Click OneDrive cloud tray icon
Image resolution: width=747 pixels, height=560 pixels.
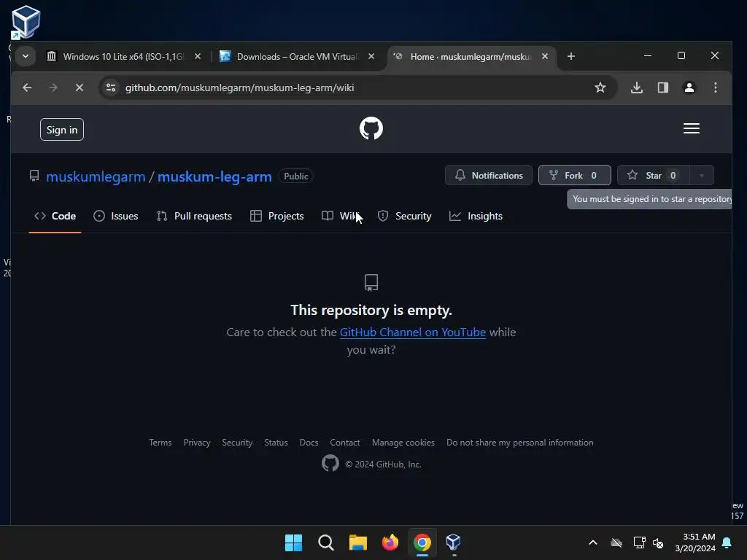pos(616,542)
